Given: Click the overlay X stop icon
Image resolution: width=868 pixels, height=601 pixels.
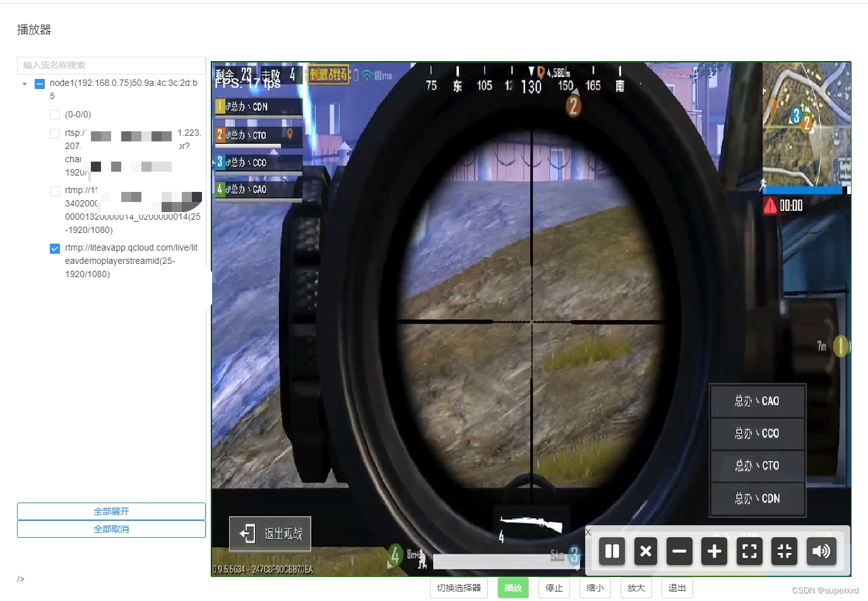Looking at the screenshot, I should [x=646, y=551].
